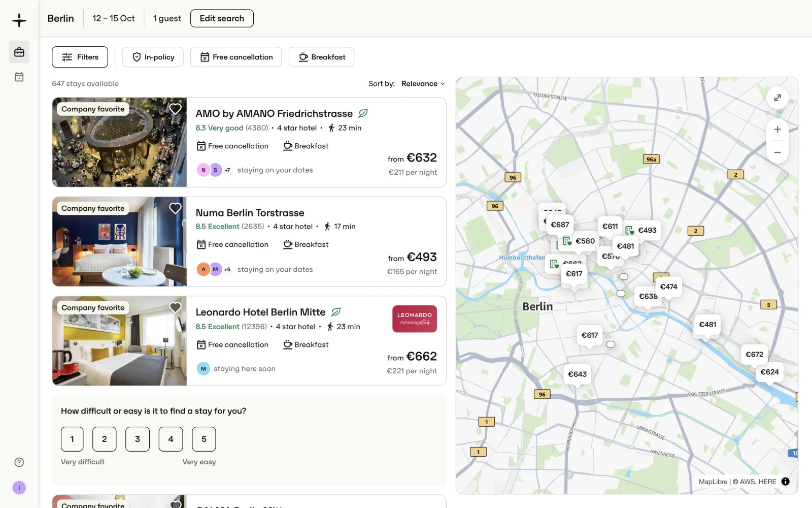Click the Leonardo Hotel room photo
The height and width of the screenshot is (508, 812).
119,341
